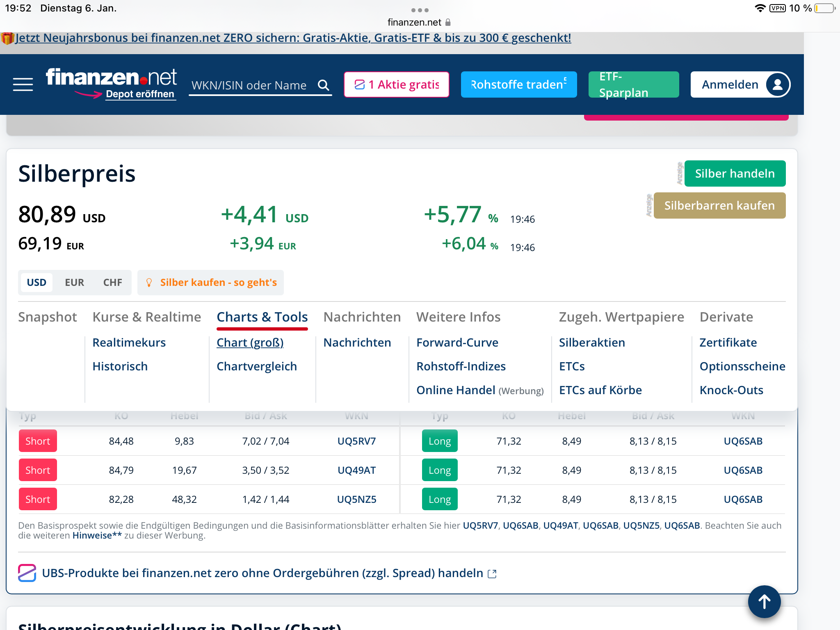Image resolution: width=840 pixels, height=630 pixels.
Task: Open the hamburger navigation menu
Action: [23, 84]
